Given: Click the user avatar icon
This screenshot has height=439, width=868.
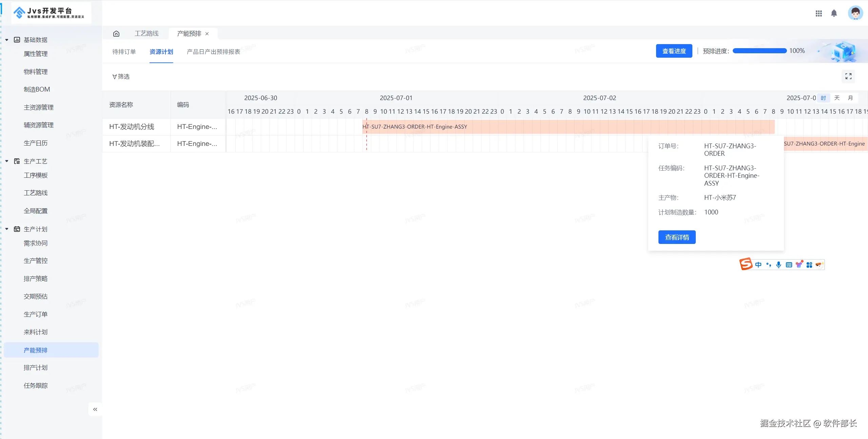Looking at the screenshot, I should (x=855, y=13).
